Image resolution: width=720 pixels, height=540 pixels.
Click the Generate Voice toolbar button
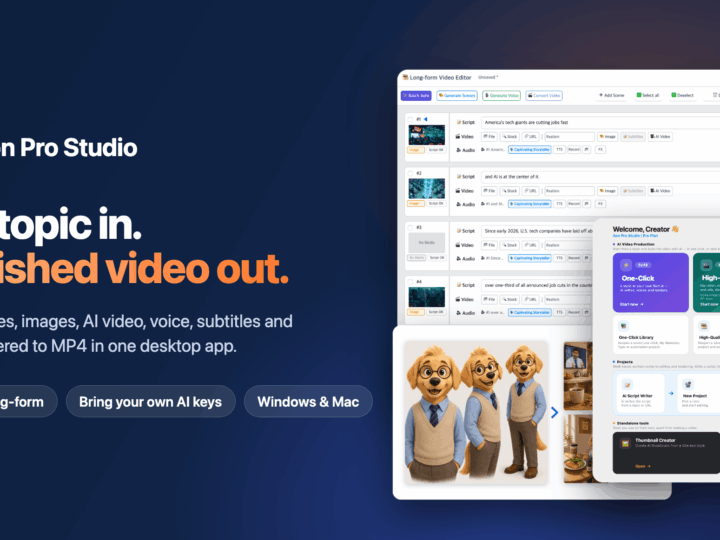(501, 96)
